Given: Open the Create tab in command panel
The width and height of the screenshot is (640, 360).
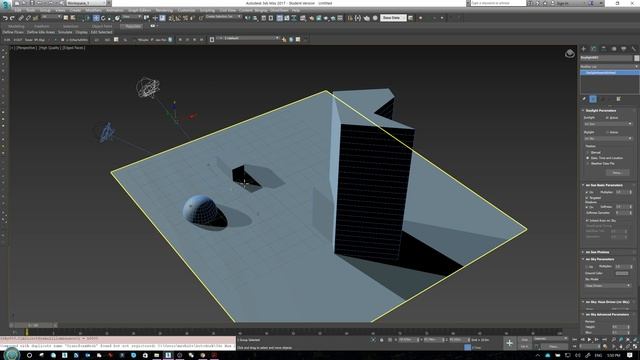Looking at the screenshot, I should coord(584,49).
